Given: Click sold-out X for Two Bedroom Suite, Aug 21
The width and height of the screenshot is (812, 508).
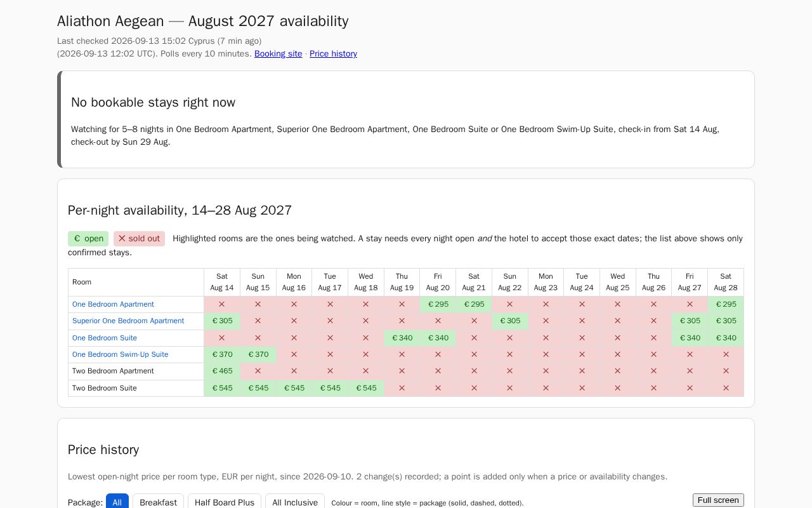Looking at the screenshot, I should [474, 388].
